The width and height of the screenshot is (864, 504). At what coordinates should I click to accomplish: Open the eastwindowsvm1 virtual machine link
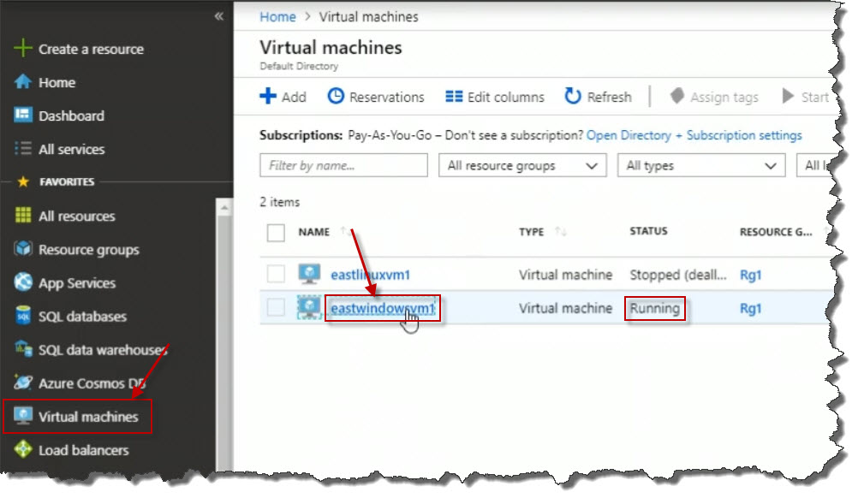point(383,308)
